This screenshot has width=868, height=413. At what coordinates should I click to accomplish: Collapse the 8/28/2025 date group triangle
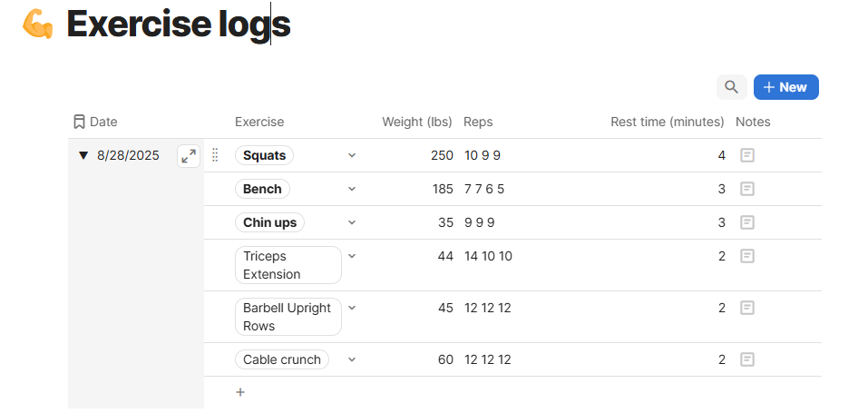[x=83, y=155]
